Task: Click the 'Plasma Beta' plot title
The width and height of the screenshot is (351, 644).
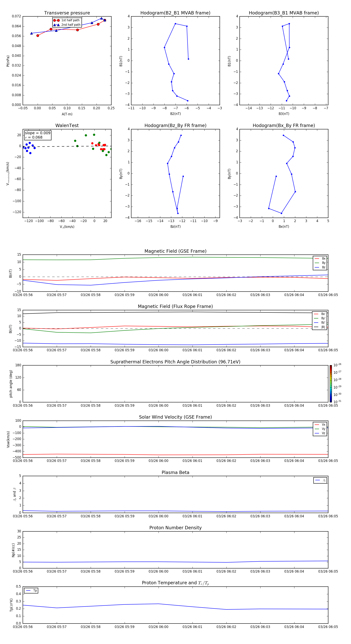Action: (x=175, y=472)
